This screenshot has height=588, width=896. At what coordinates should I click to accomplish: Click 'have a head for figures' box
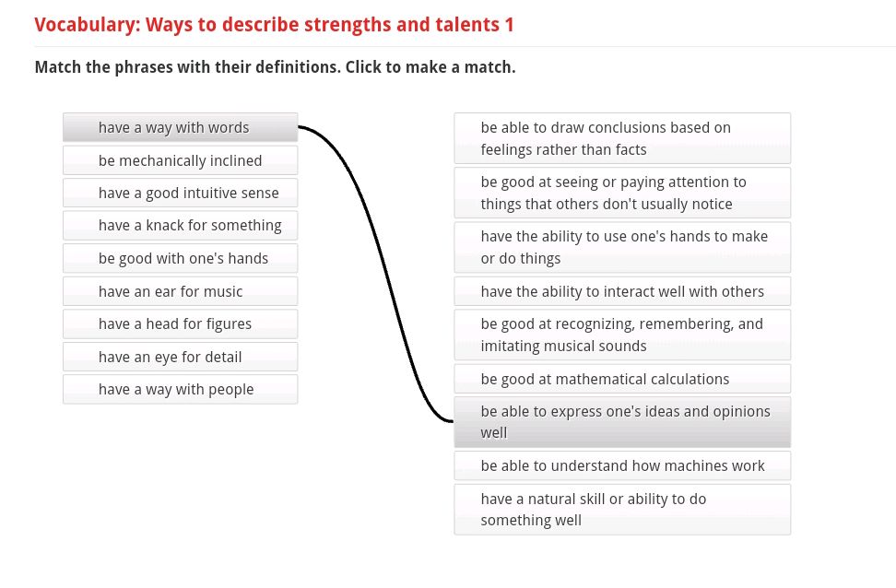tap(180, 324)
